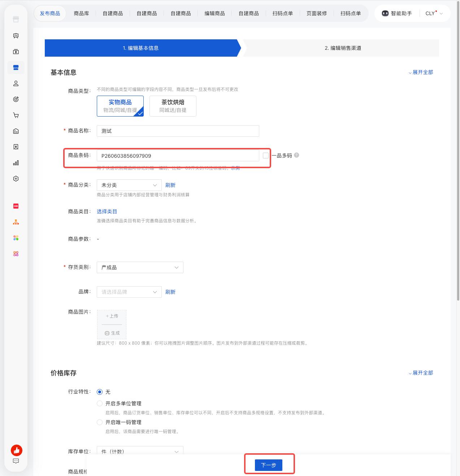Select 开启多单位管理 radio option
Viewport: 460px width, 476px height.
point(100,403)
